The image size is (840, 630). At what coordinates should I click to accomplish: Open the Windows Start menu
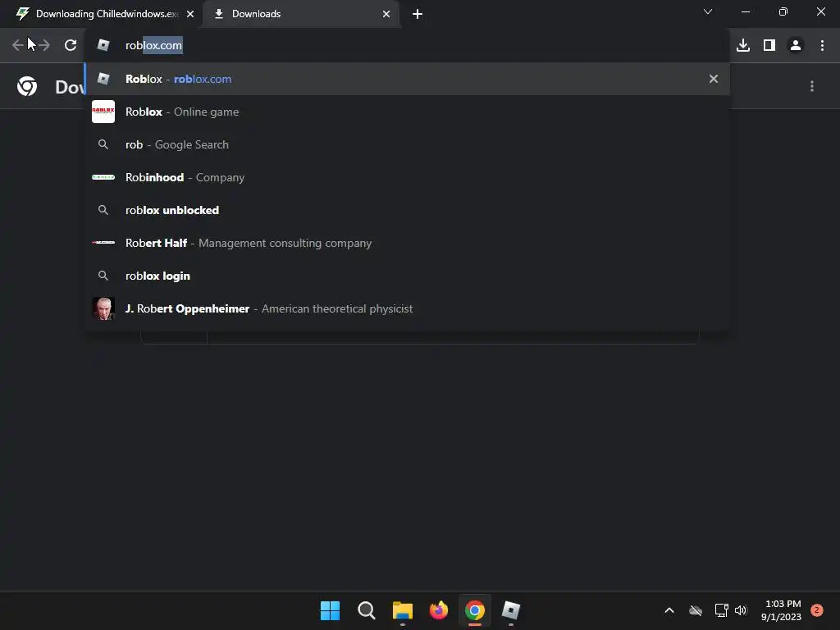330,610
